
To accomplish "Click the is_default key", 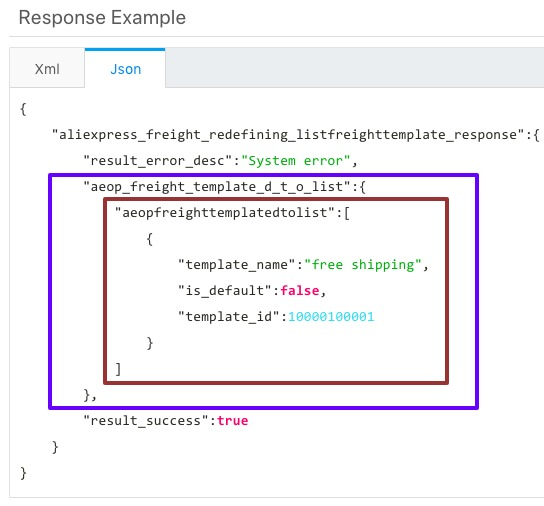I will tap(225, 290).
